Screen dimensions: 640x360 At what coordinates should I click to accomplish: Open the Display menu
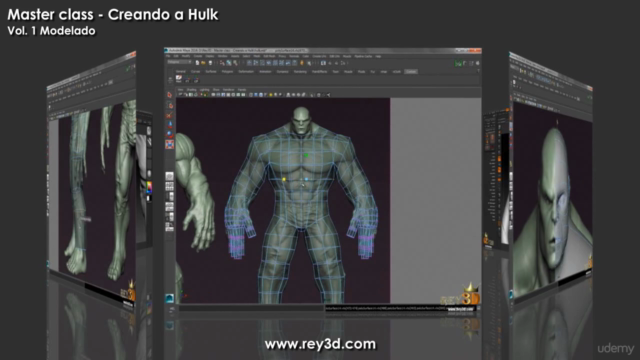pyautogui.click(x=210, y=56)
